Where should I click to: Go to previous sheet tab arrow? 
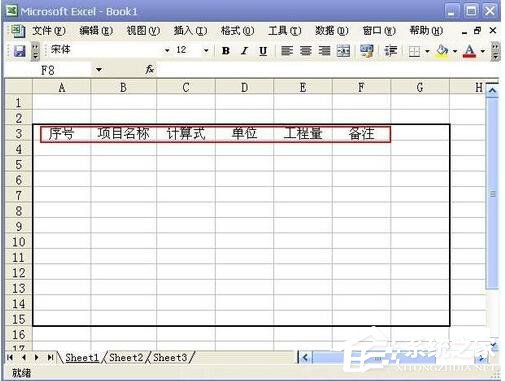point(24,357)
